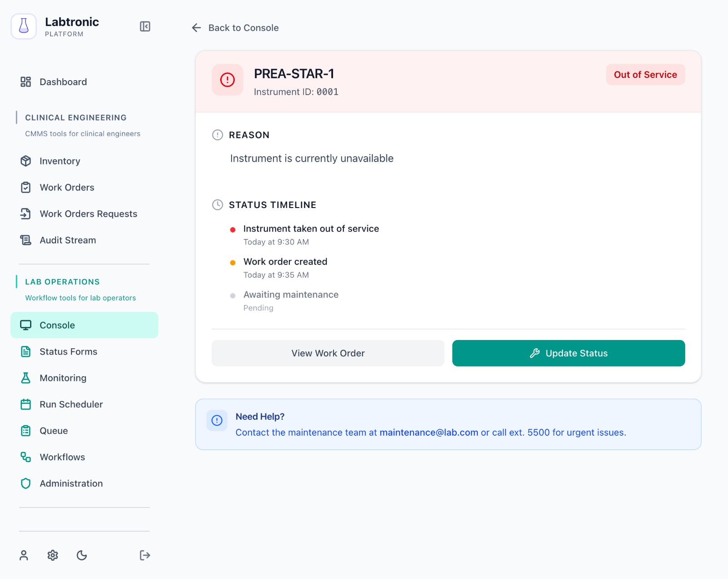Click the Labtronic flask logo

click(24, 26)
